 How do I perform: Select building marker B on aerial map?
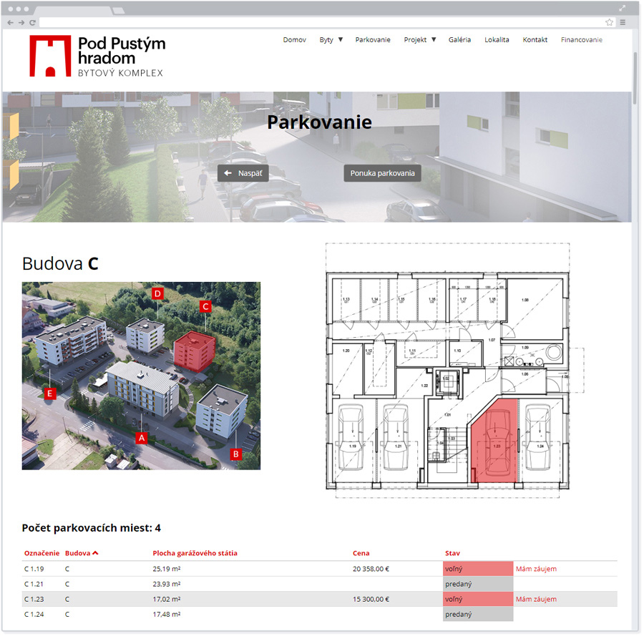coord(235,454)
